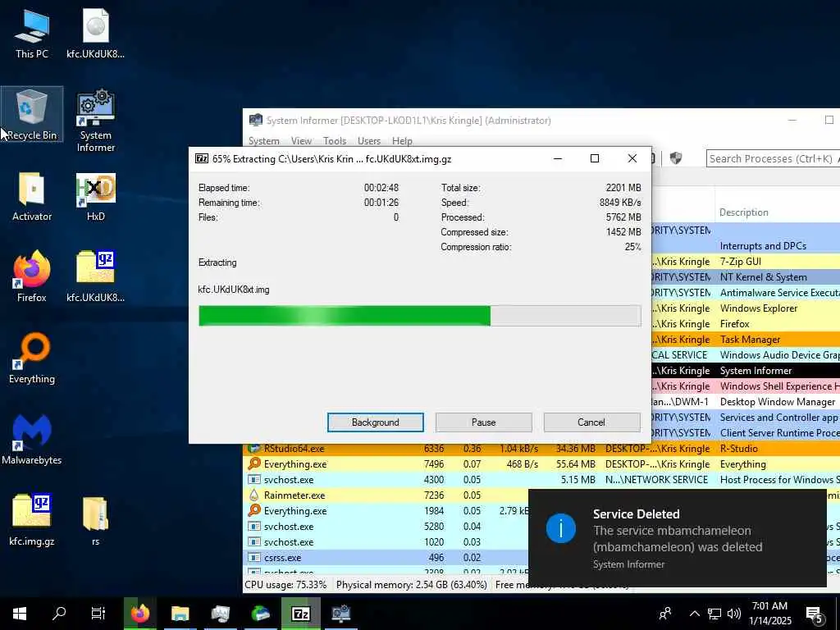Select System Informer desktop shortcut
This screenshot has width=840, height=630.
(x=95, y=121)
